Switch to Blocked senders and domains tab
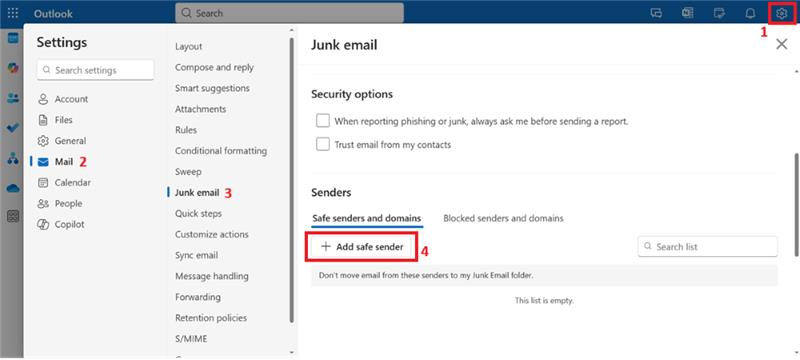The height and width of the screenshot is (360, 800). coord(503,218)
